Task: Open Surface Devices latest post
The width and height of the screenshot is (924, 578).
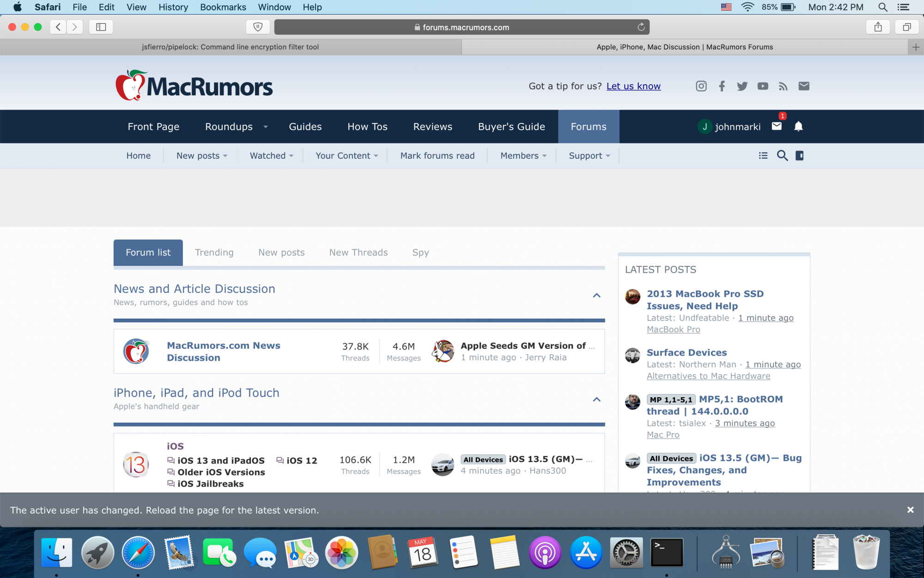Action: pos(687,352)
